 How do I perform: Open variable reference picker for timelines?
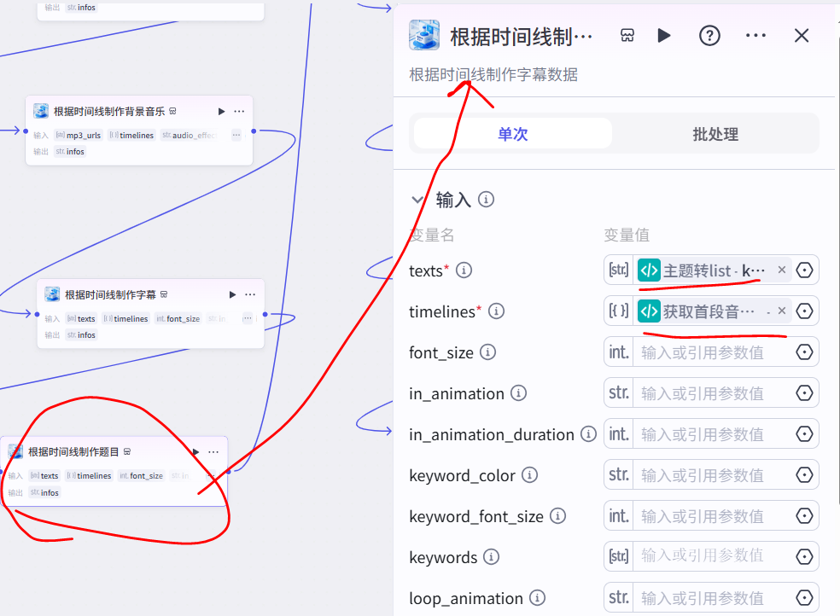pos(804,311)
